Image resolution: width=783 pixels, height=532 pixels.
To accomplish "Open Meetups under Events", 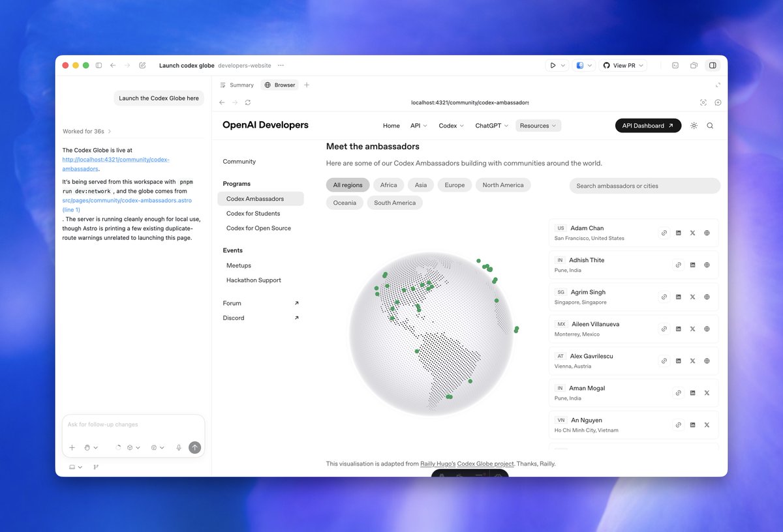I will [x=239, y=265].
